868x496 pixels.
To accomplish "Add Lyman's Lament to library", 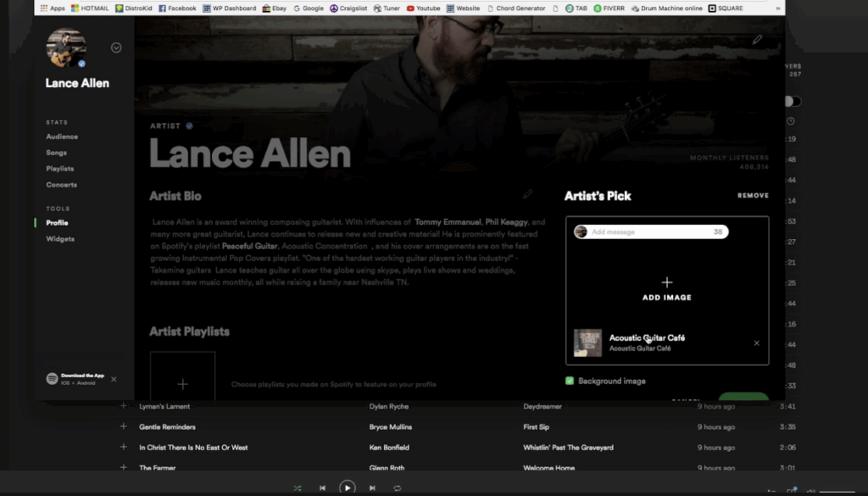I will [124, 406].
